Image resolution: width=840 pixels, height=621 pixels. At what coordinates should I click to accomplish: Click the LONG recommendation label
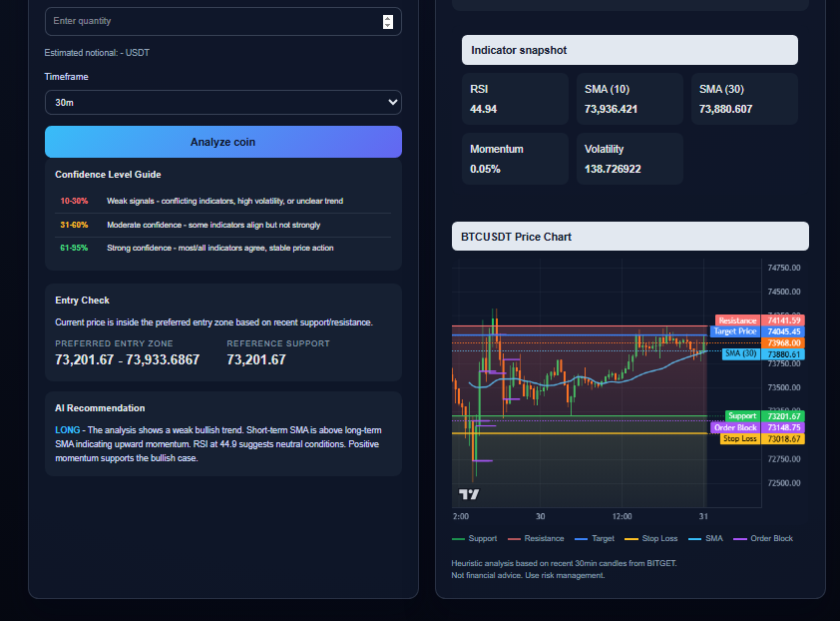68,430
